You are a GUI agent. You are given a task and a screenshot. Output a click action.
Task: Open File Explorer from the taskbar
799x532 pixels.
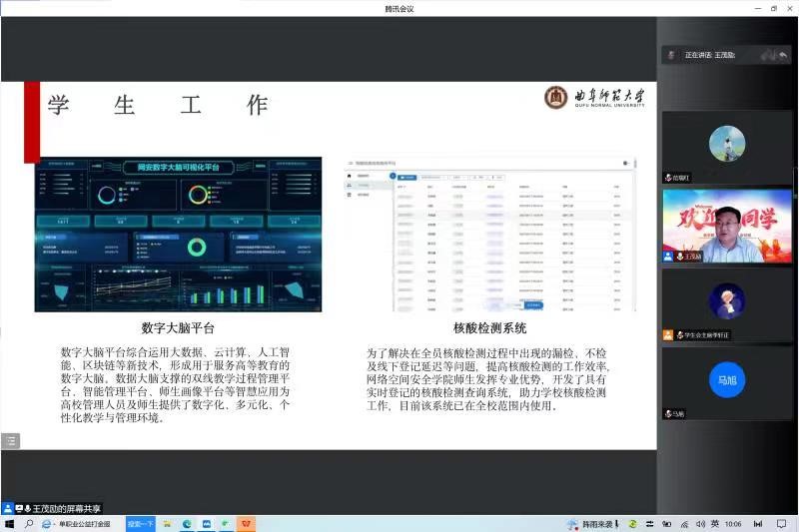click(167, 524)
